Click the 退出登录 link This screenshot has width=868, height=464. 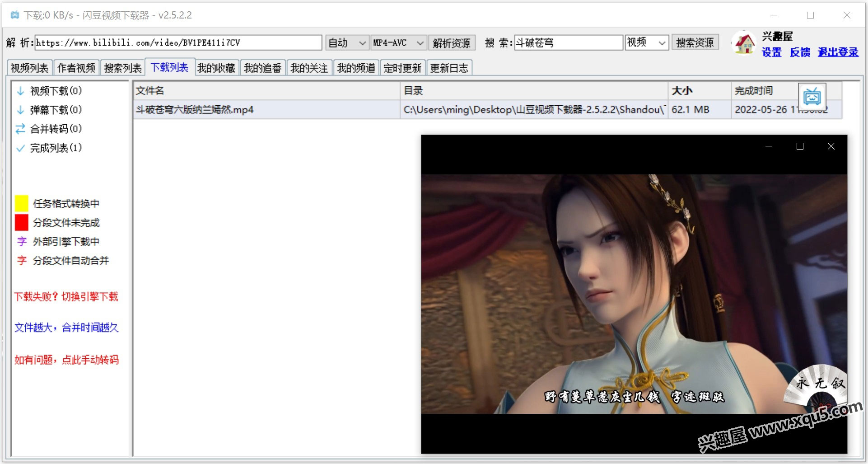coord(838,52)
